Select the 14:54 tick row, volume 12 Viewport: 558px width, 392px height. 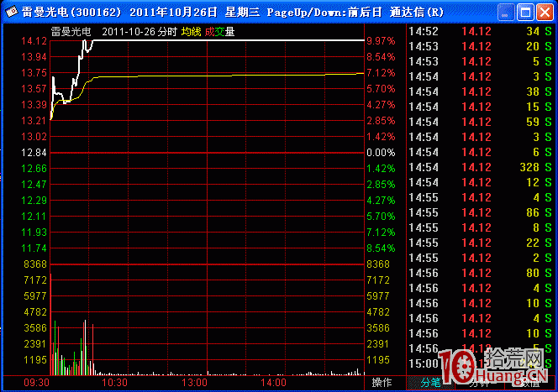(481, 182)
